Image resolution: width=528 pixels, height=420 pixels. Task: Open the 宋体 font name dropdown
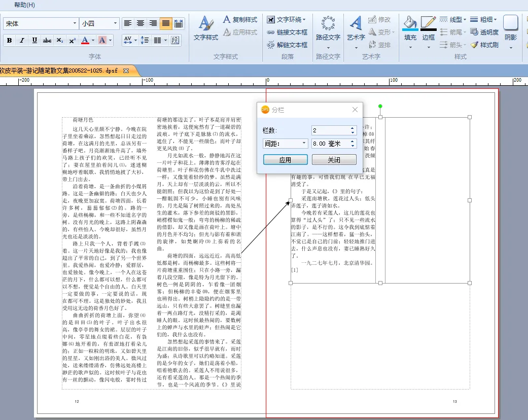pos(74,23)
